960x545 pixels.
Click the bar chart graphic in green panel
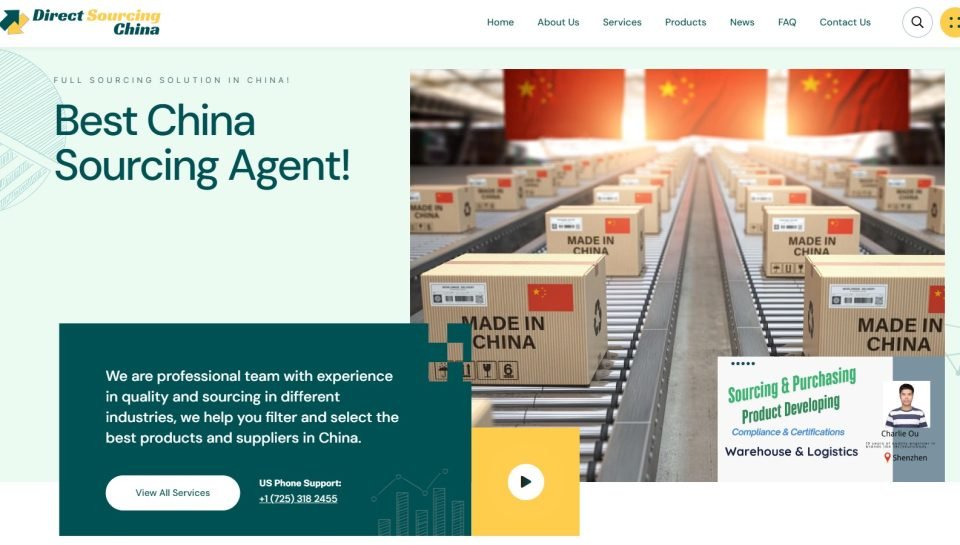(419, 503)
